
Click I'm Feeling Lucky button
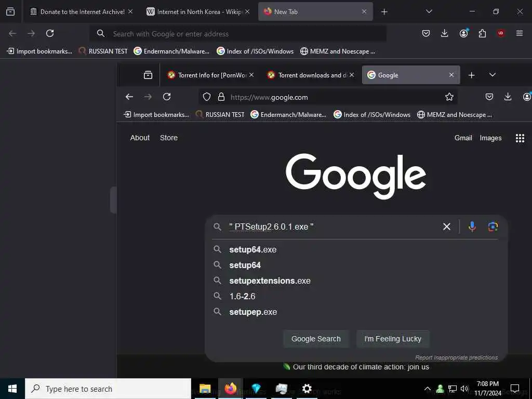coord(393,339)
